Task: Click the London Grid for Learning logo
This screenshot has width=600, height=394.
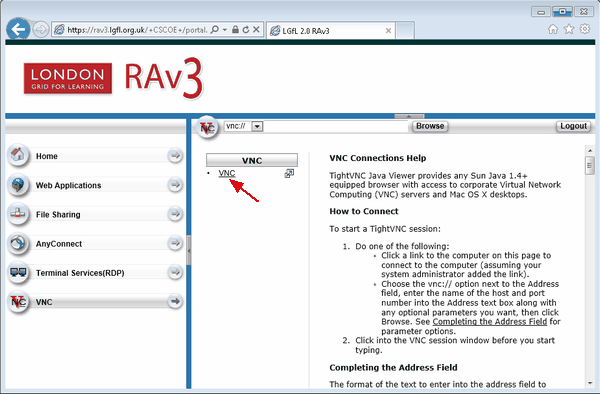Action: [68, 78]
